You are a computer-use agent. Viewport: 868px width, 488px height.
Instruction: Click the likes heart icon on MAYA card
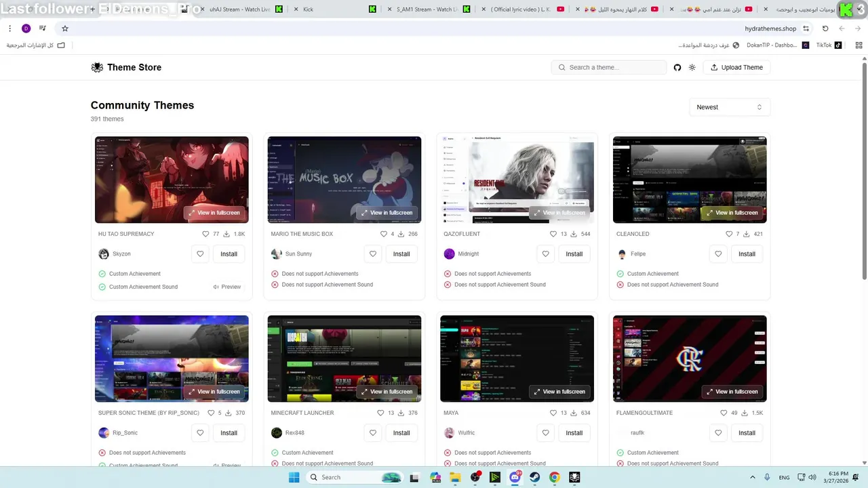pos(553,413)
